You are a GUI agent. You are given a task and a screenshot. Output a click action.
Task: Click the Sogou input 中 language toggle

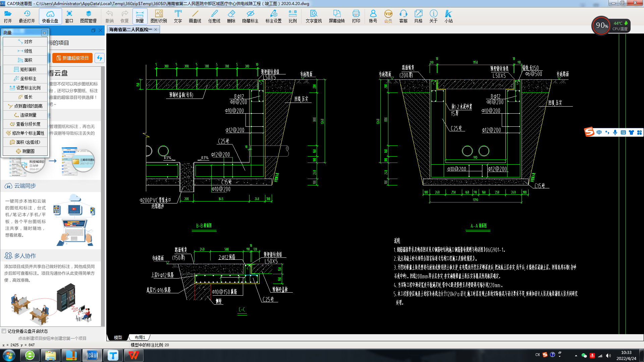tap(599, 132)
